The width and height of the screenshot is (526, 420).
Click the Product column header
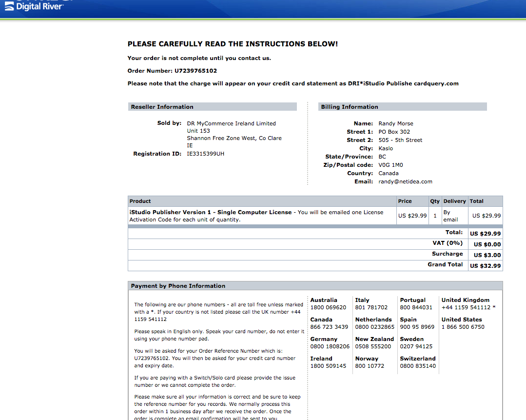pyautogui.click(x=140, y=201)
